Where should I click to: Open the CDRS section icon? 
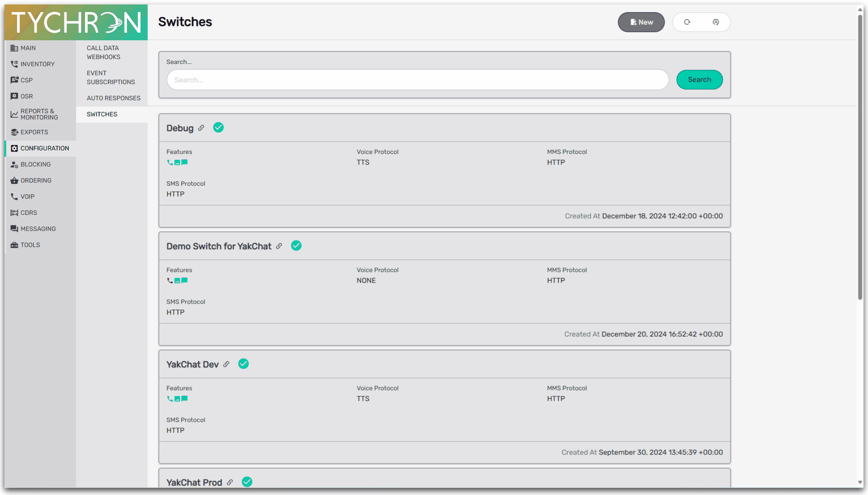(14, 213)
